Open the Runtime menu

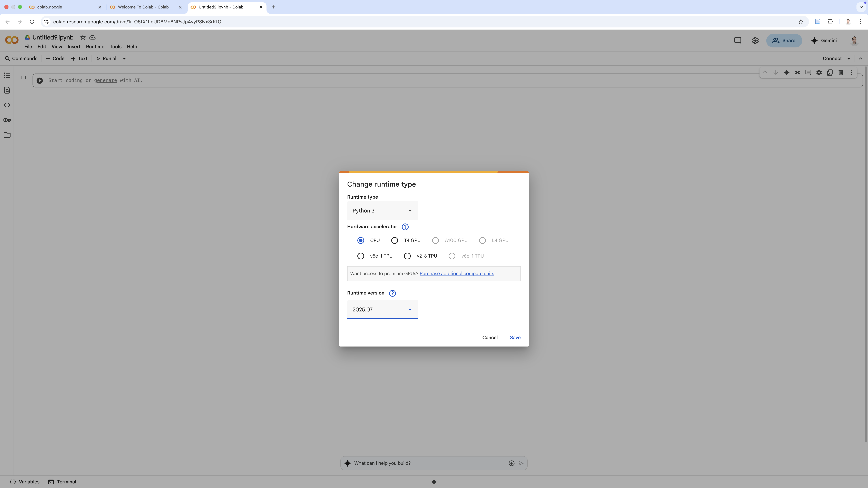tap(95, 47)
